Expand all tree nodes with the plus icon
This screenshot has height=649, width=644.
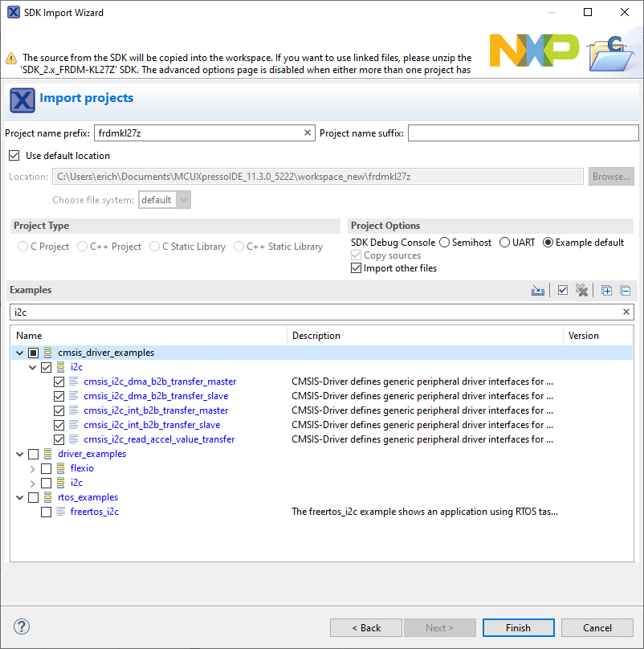(606, 290)
